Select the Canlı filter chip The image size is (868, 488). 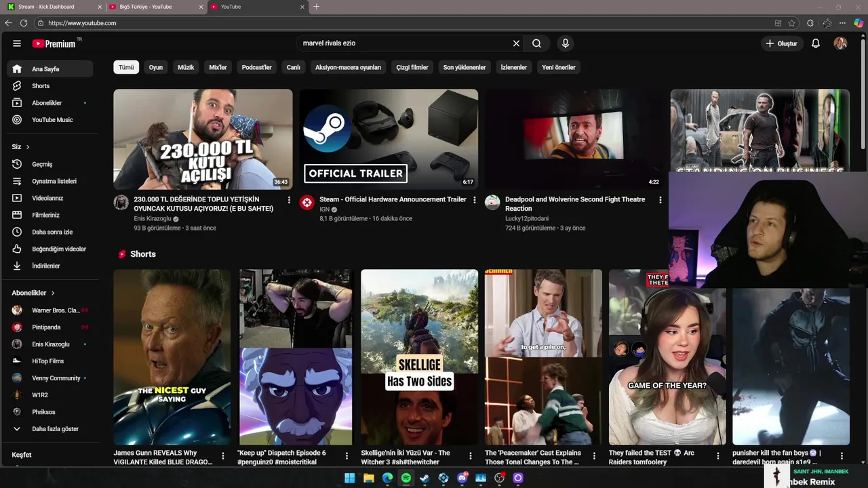[293, 67]
